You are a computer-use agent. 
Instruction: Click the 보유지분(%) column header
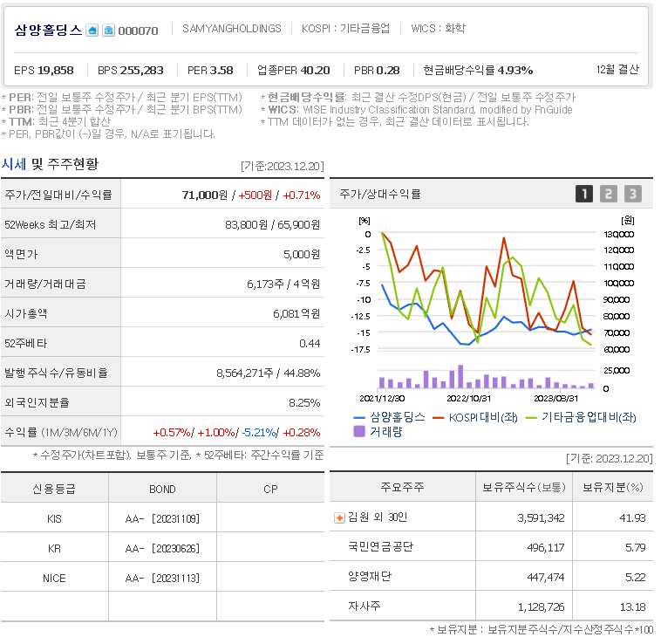pyautogui.click(x=612, y=487)
